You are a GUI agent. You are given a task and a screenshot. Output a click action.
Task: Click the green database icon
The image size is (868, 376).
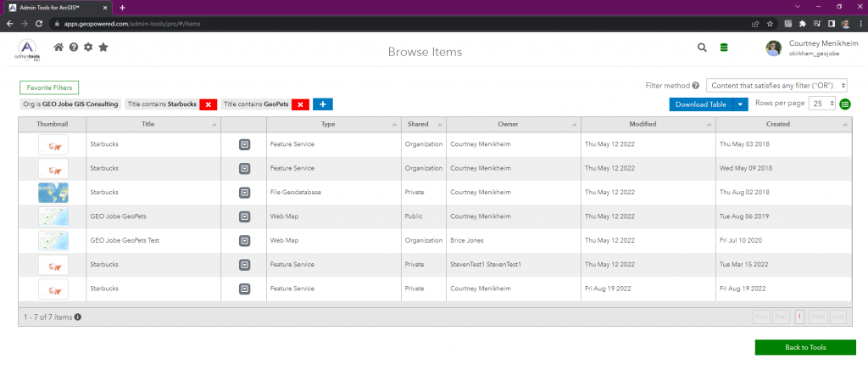724,48
